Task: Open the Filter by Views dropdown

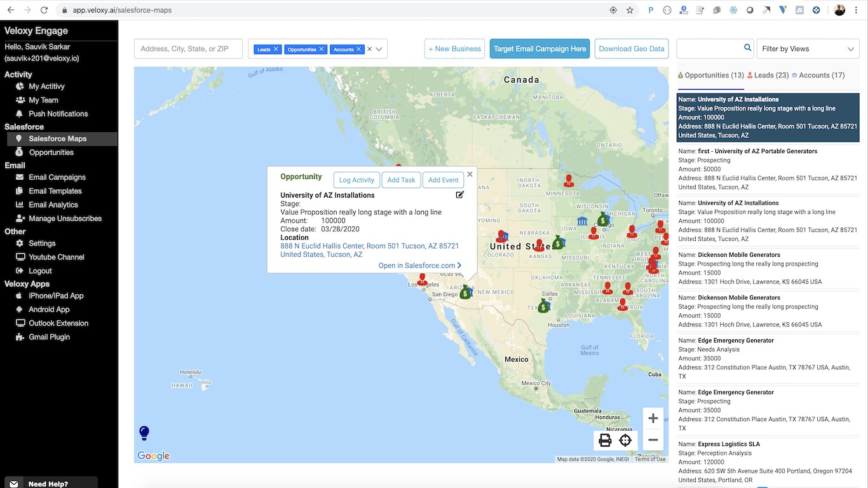Action: tap(808, 49)
